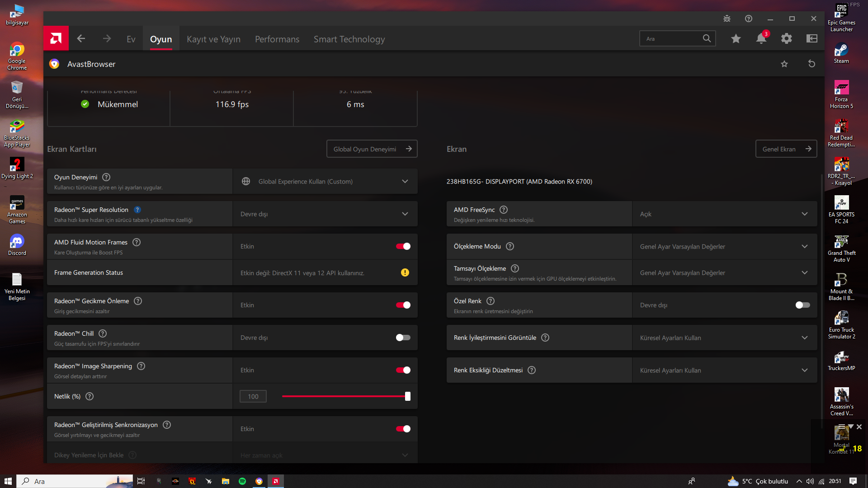Click the bug report icon
The width and height of the screenshot is (868, 488).
pos(727,19)
